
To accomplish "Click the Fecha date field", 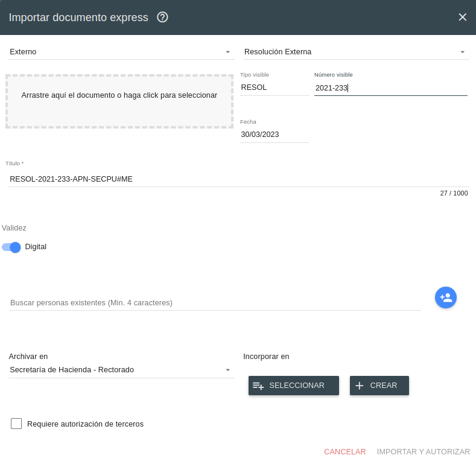I will (x=274, y=135).
